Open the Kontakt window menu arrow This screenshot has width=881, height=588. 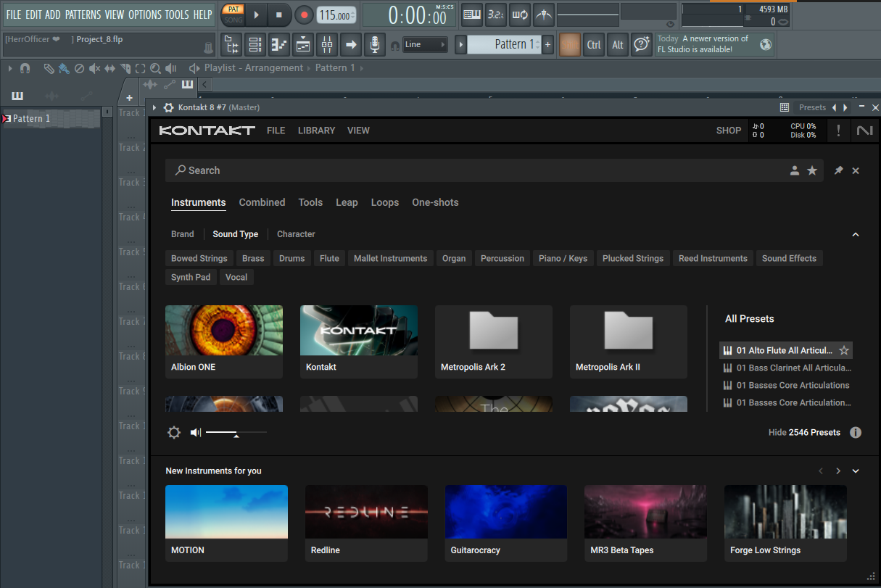click(x=154, y=107)
